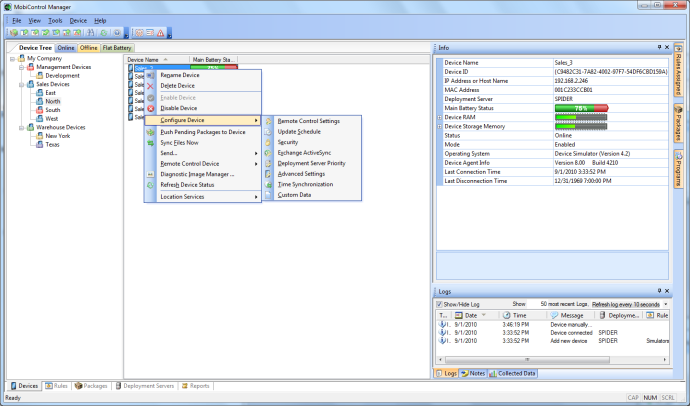Open the Remote Control Device submenu
690x406 pixels.
click(203, 164)
